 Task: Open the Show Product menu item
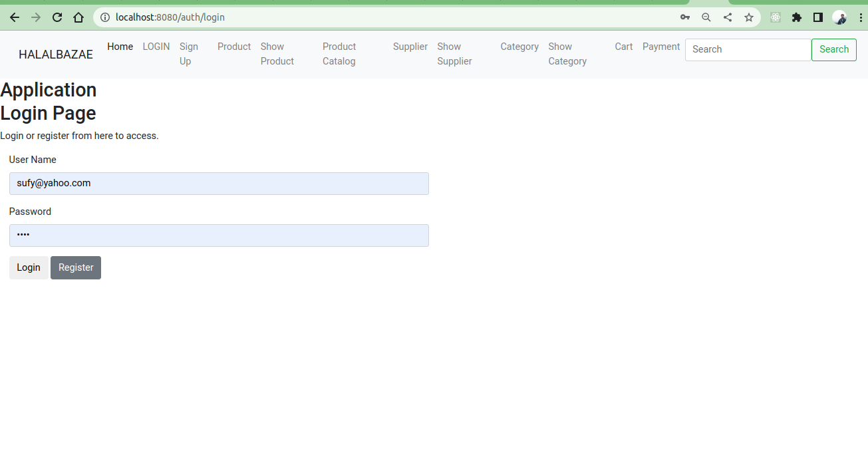[277, 53]
